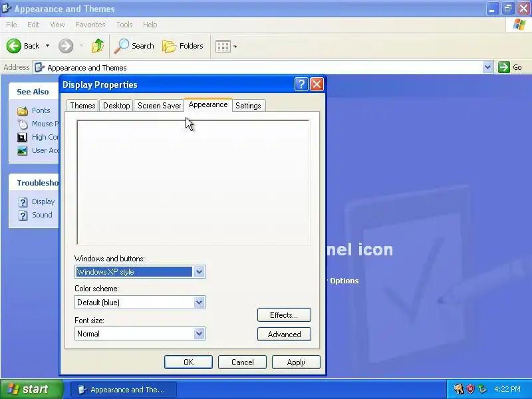Click the Fonts folder icon
This screenshot has height=399, width=532.
[x=23, y=111]
